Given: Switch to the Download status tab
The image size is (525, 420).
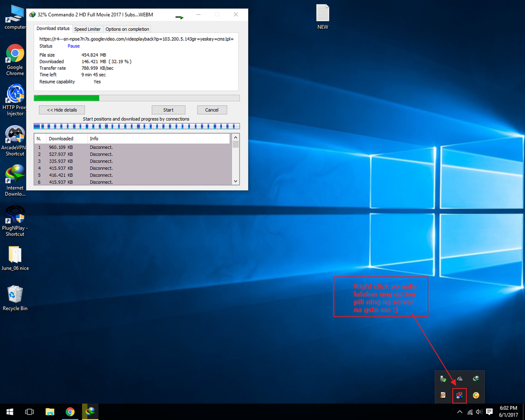Looking at the screenshot, I should point(53,29).
